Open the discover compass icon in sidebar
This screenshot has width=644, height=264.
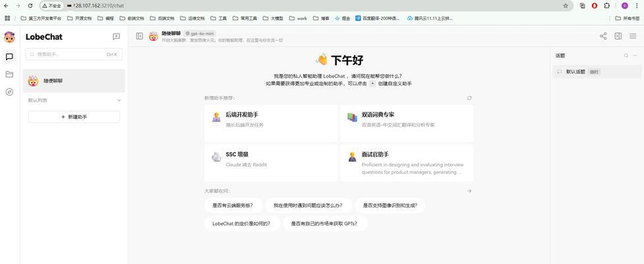point(9,92)
